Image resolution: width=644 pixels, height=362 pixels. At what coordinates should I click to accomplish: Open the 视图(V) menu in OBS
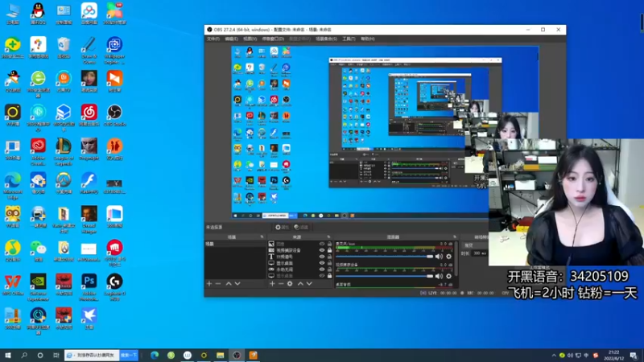click(250, 39)
